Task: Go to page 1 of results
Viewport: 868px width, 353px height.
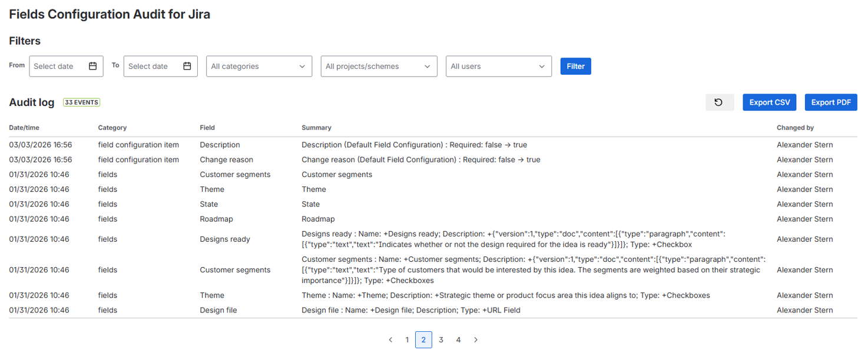Action: (x=407, y=340)
